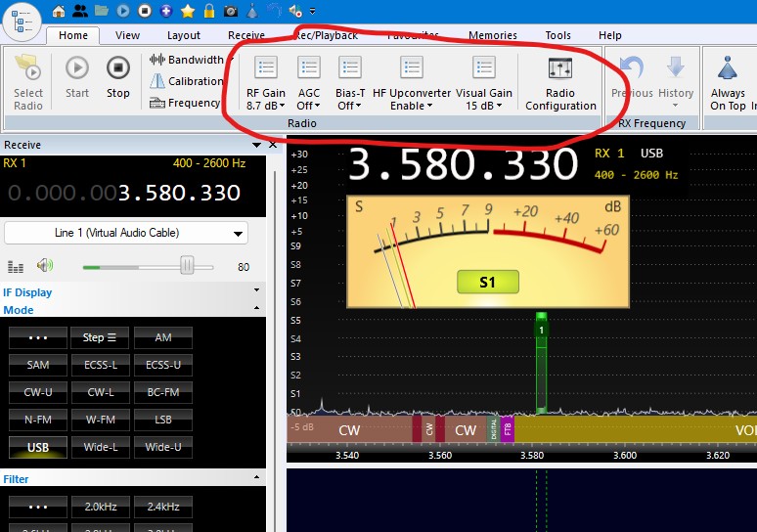Click the speaker record icon in quick access toolbar
The image size is (757, 532).
(295, 11)
